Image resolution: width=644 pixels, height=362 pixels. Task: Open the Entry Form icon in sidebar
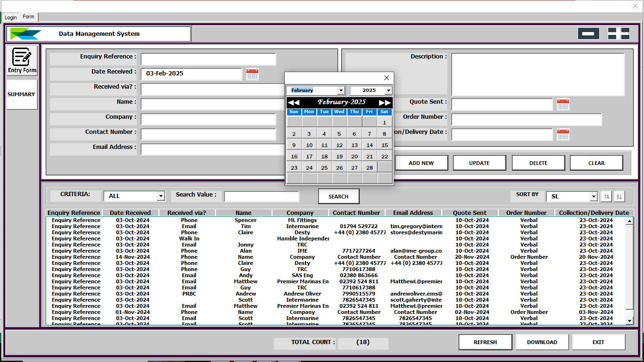click(22, 61)
